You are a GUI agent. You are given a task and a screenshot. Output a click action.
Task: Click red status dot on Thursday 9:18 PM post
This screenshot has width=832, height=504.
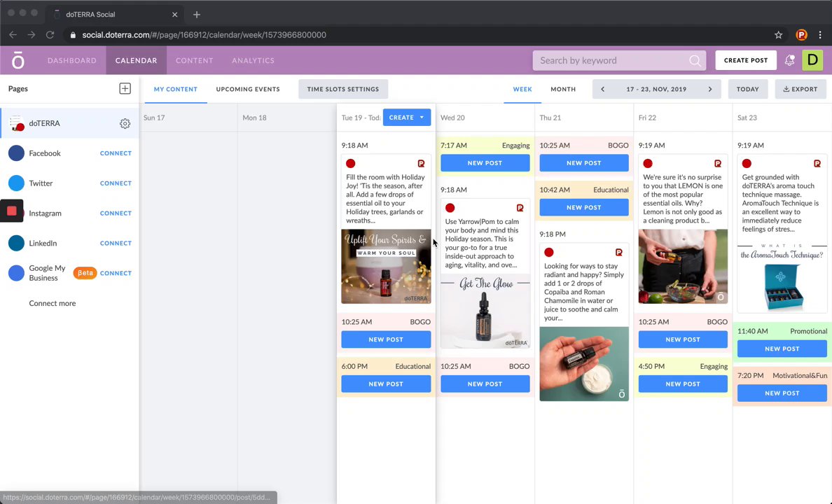pyautogui.click(x=549, y=253)
